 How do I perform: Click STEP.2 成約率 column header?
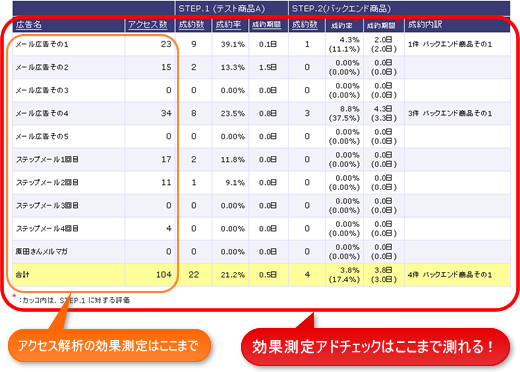tap(341, 25)
